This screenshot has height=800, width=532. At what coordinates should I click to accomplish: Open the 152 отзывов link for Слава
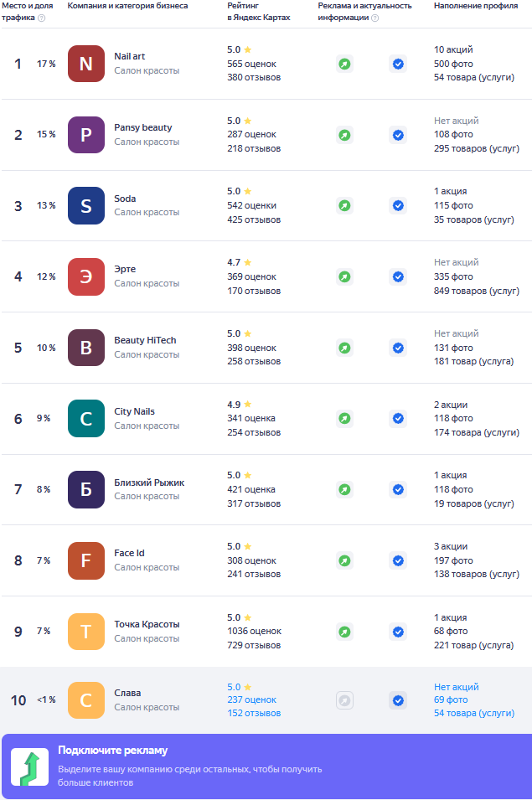click(x=254, y=713)
